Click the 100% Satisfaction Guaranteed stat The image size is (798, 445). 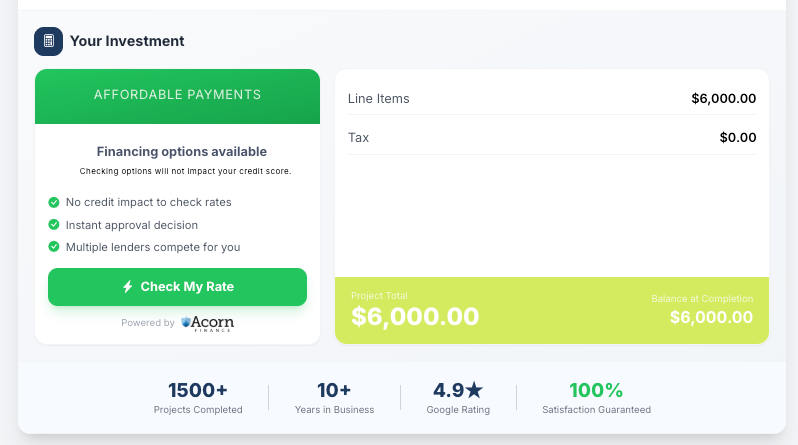pyautogui.click(x=596, y=398)
